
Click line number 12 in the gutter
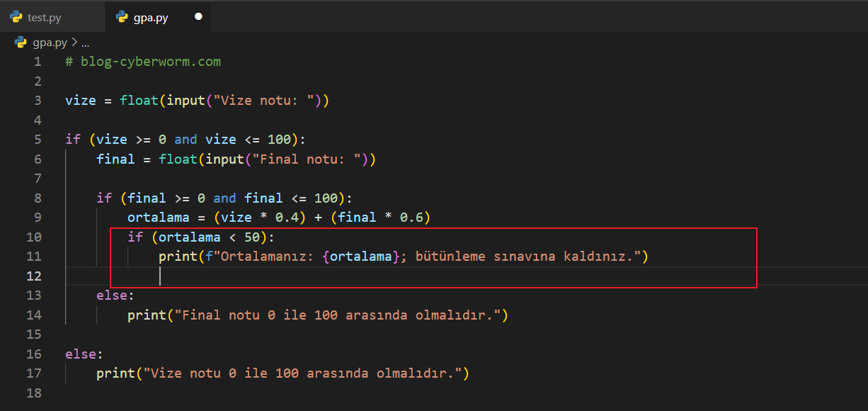coord(35,276)
